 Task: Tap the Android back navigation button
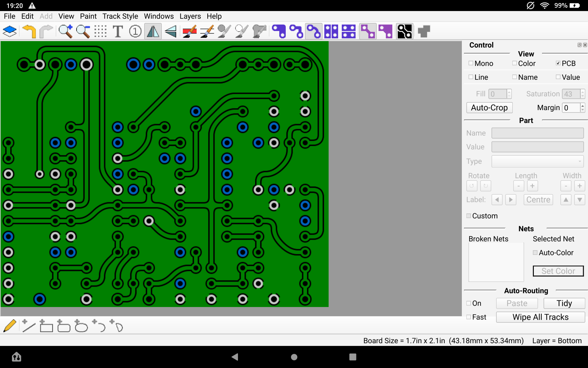[235, 357]
